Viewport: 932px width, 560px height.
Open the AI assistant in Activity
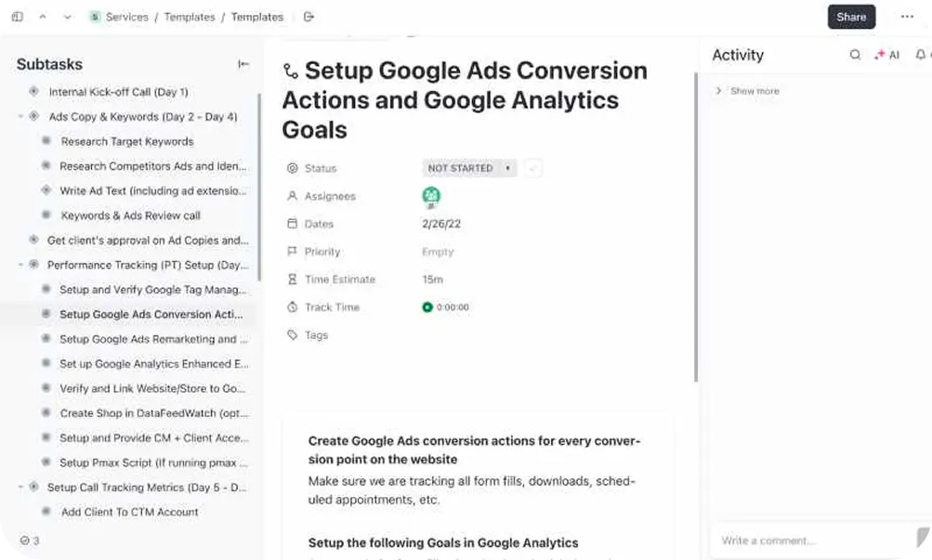(x=886, y=55)
